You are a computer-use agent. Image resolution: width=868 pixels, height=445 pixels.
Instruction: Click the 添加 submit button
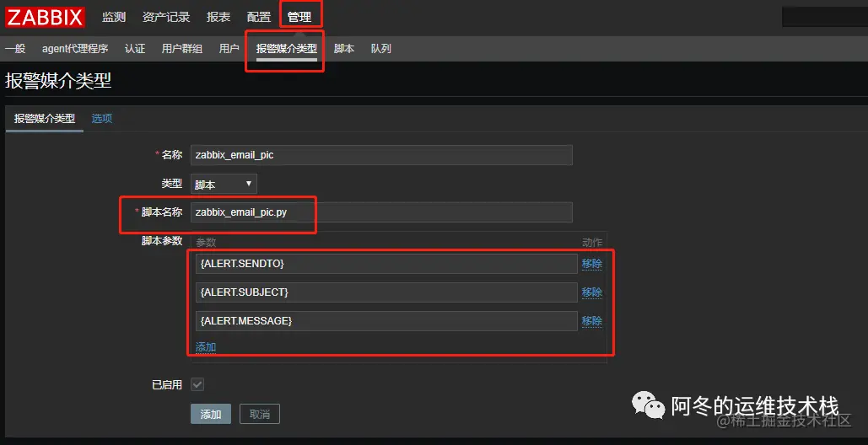pyautogui.click(x=211, y=414)
